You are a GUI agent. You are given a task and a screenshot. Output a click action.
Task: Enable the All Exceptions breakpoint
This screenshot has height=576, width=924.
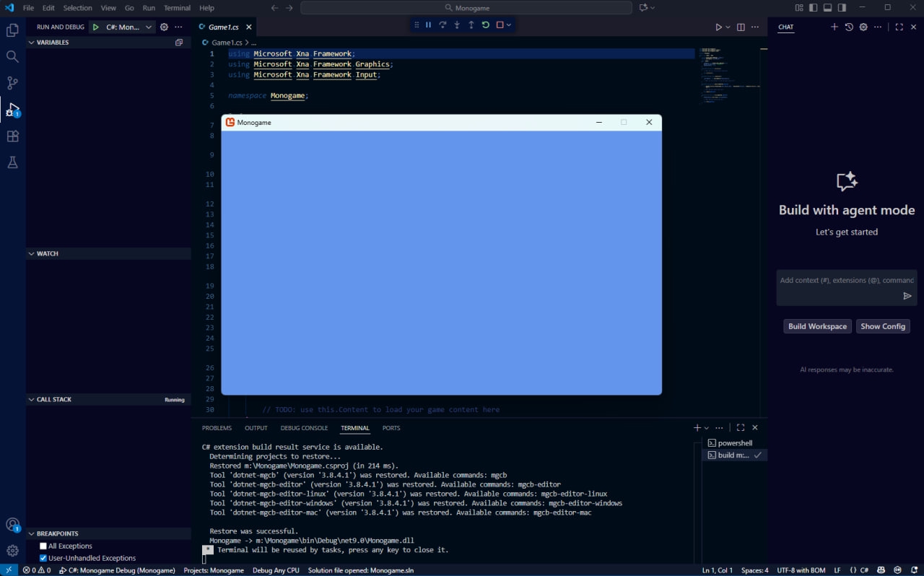(42, 546)
